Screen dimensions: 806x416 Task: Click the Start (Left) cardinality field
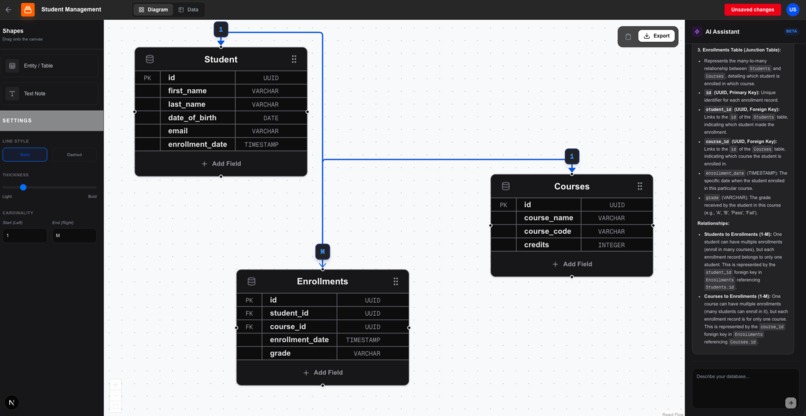pyautogui.click(x=25, y=236)
